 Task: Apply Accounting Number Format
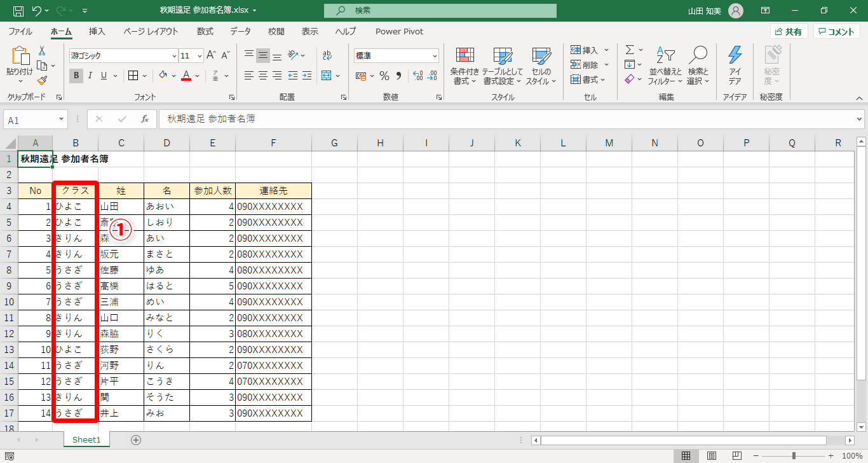360,76
